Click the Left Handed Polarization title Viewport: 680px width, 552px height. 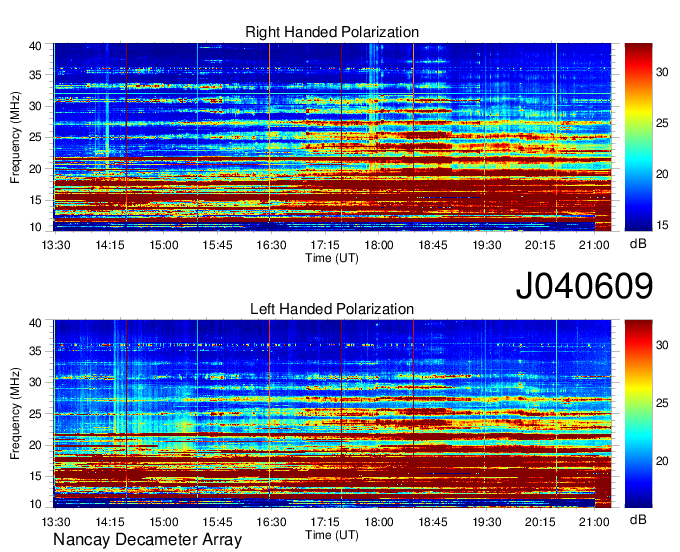(332, 309)
